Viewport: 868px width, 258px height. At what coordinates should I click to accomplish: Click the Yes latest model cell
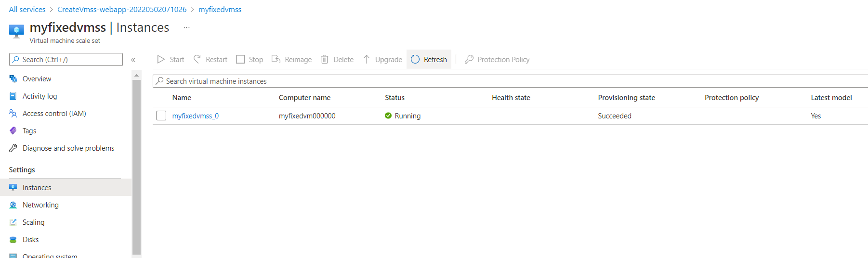[816, 116]
